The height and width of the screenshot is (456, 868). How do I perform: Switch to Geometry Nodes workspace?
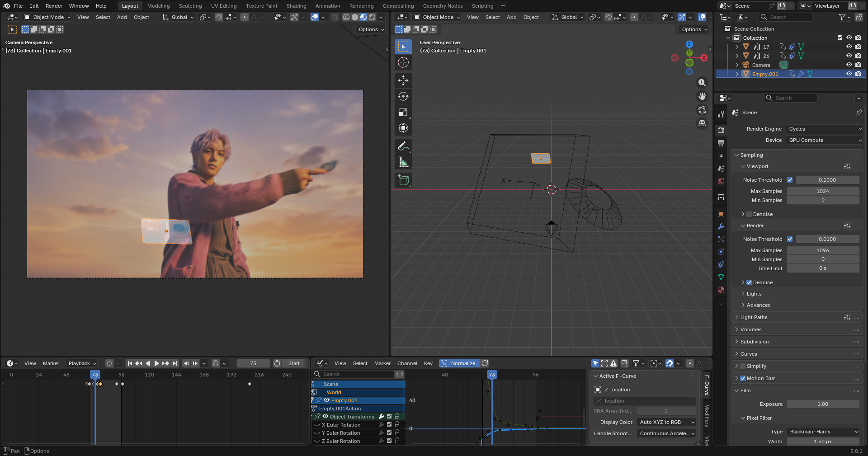pyautogui.click(x=443, y=6)
